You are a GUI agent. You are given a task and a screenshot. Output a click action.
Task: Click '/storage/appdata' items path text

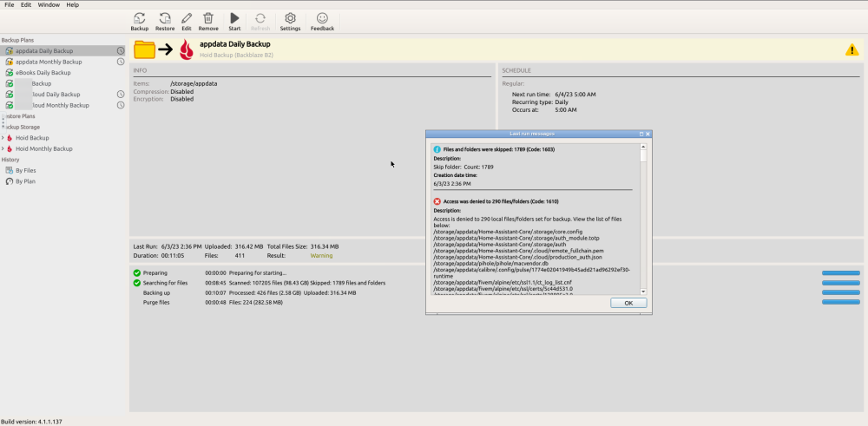[194, 83]
